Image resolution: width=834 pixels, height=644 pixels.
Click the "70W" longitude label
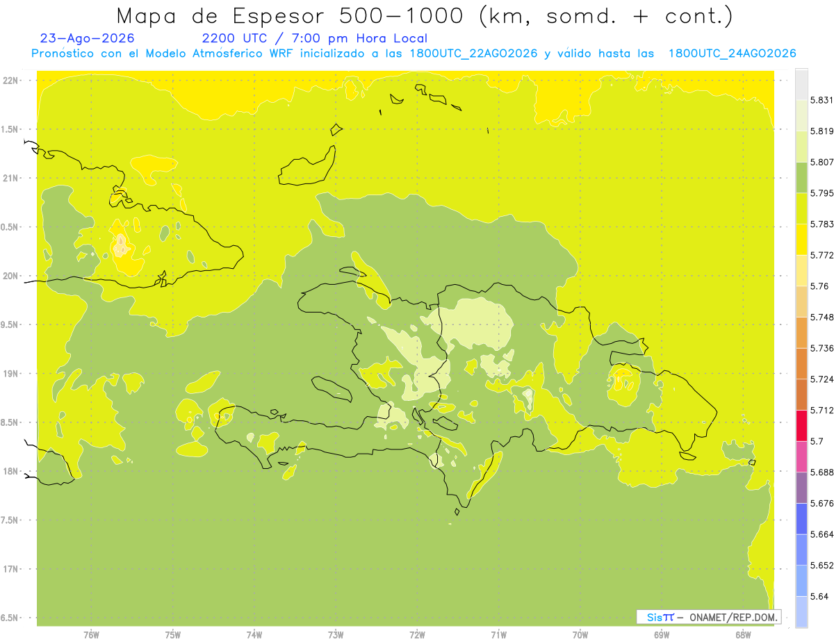pyautogui.click(x=580, y=634)
